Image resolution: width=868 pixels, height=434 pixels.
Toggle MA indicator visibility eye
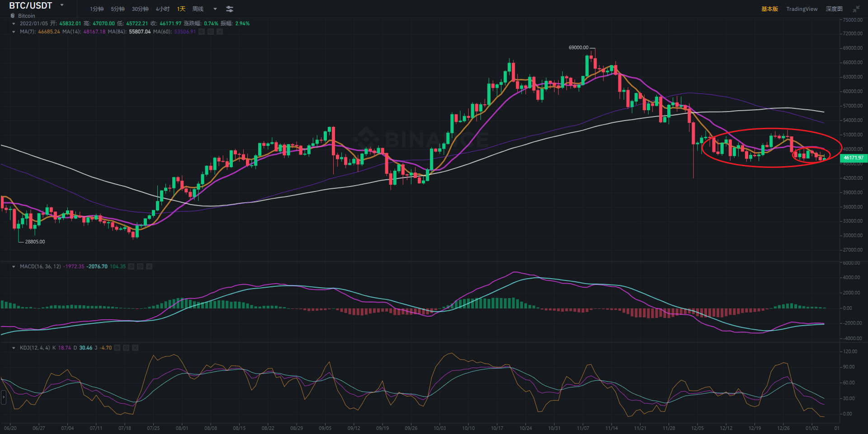(x=202, y=32)
